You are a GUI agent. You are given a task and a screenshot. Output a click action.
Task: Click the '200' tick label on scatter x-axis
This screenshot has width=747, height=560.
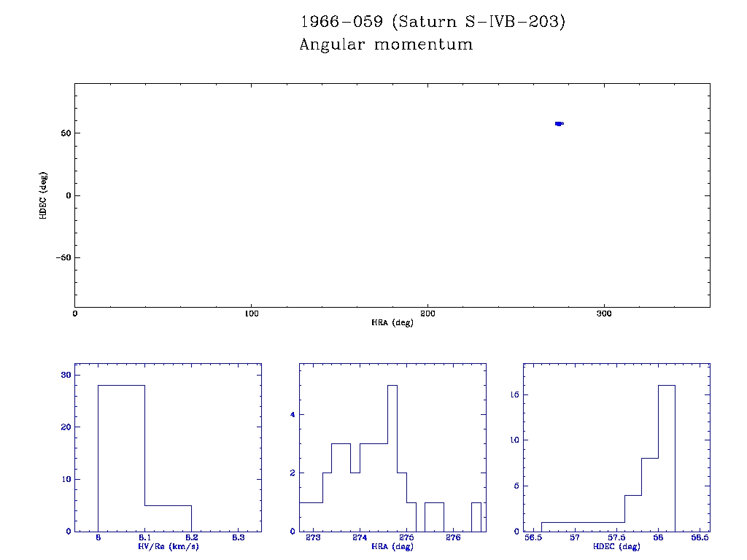427,314
